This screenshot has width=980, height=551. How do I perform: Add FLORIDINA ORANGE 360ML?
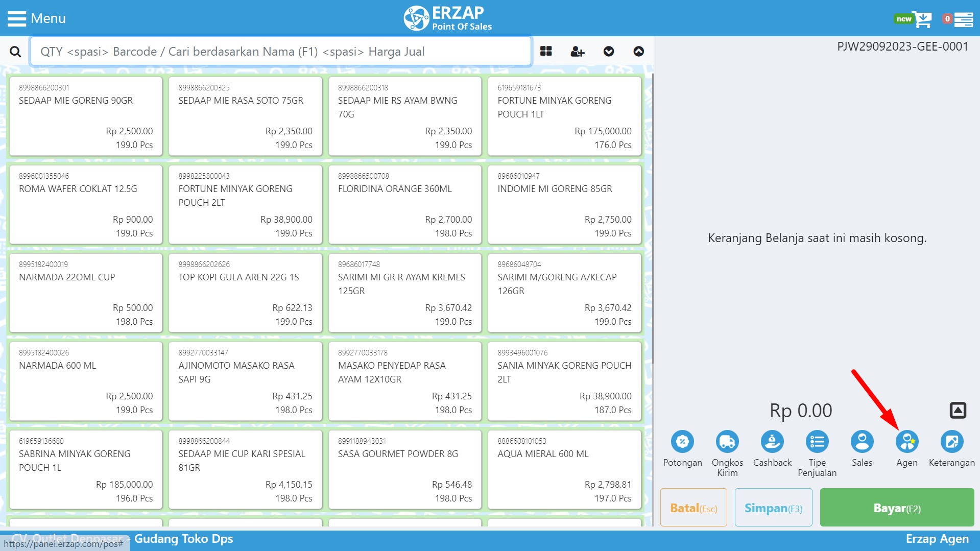click(x=405, y=205)
